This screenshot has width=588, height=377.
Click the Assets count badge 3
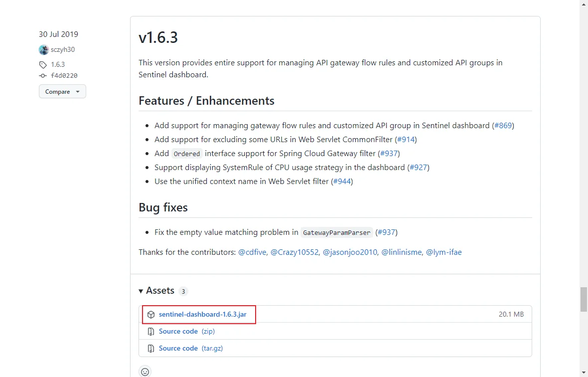[183, 291]
